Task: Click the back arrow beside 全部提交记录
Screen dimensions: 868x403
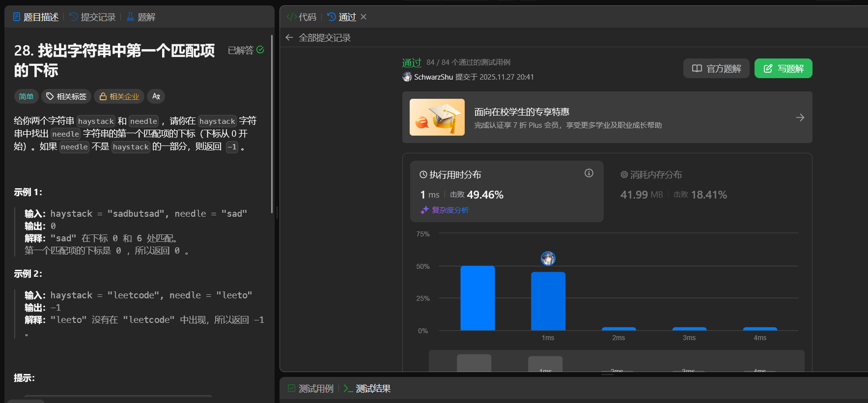Action: [x=289, y=38]
